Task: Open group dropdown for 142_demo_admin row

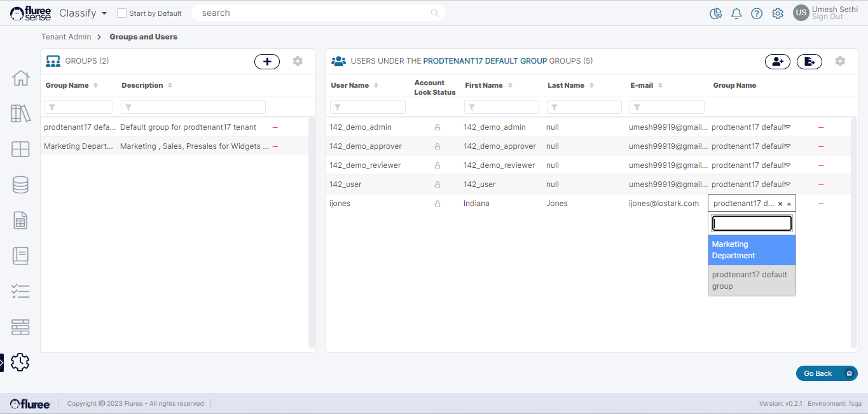Action: (x=788, y=127)
